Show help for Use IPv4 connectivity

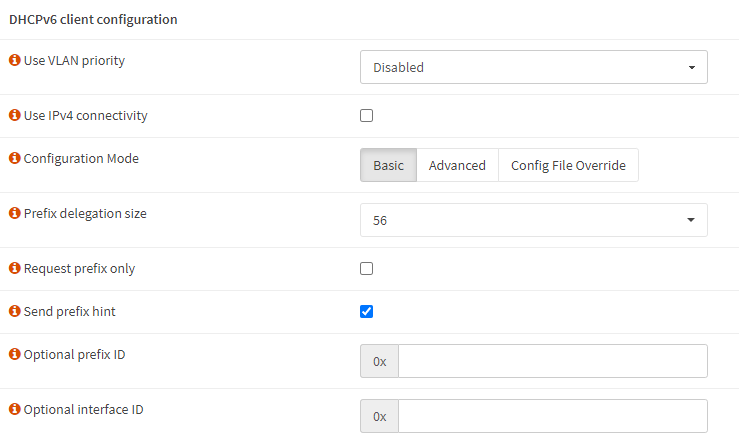[x=15, y=115]
